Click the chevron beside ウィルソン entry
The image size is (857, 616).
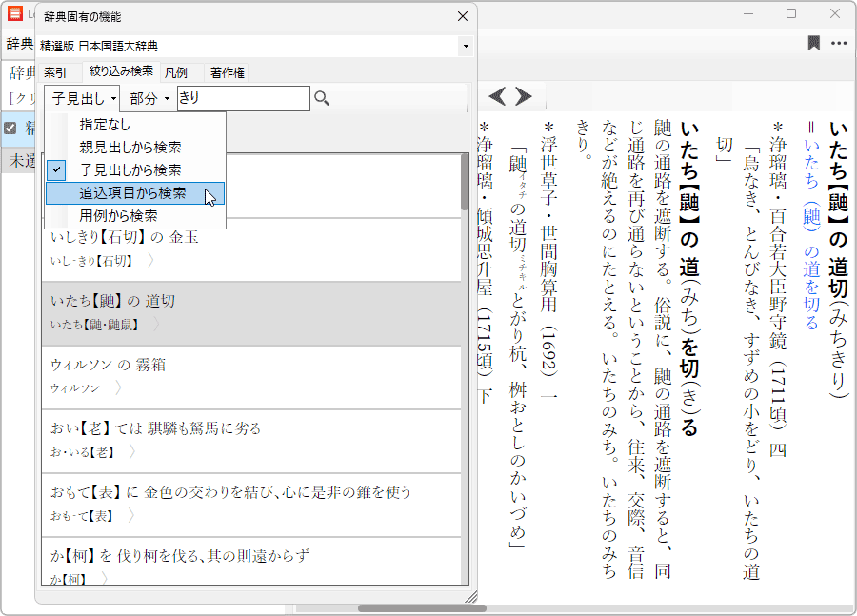click(x=118, y=387)
